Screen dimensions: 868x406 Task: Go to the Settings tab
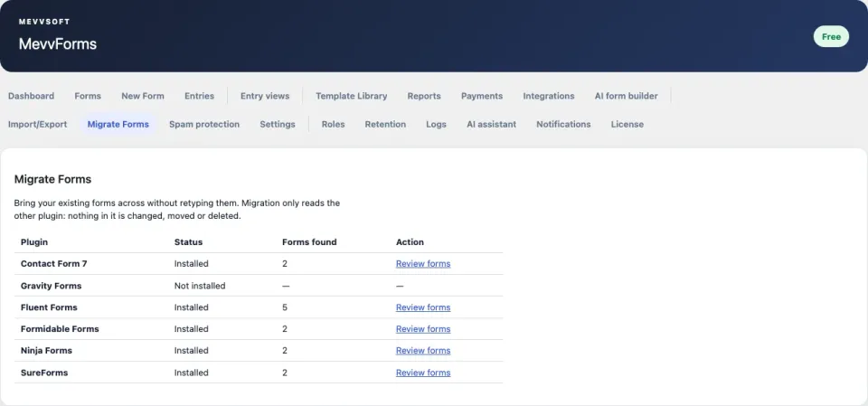tap(278, 124)
